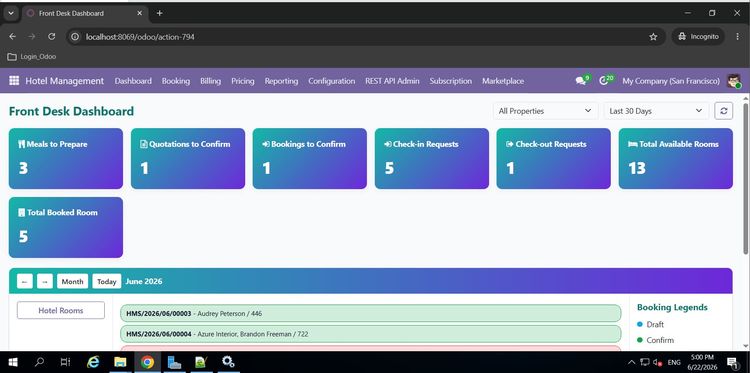Image resolution: width=750 pixels, height=373 pixels.
Task: Open the browser three-dot menu
Action: [x=737, y=37]
